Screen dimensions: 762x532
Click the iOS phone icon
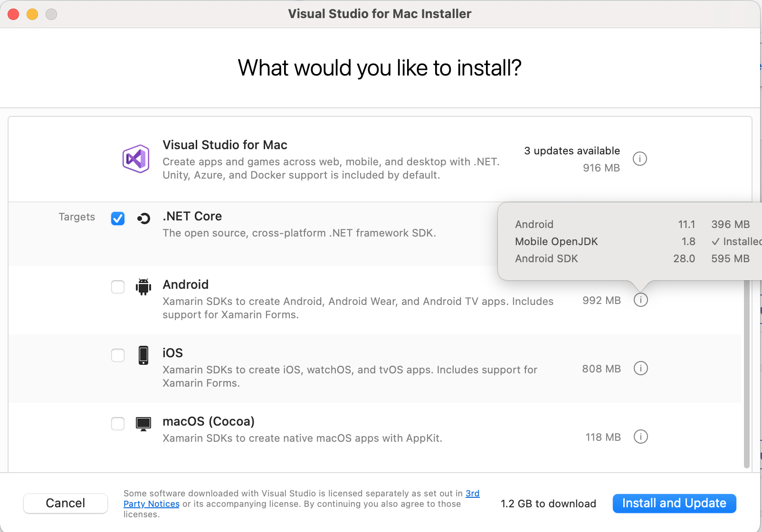[x=143, y=355]
